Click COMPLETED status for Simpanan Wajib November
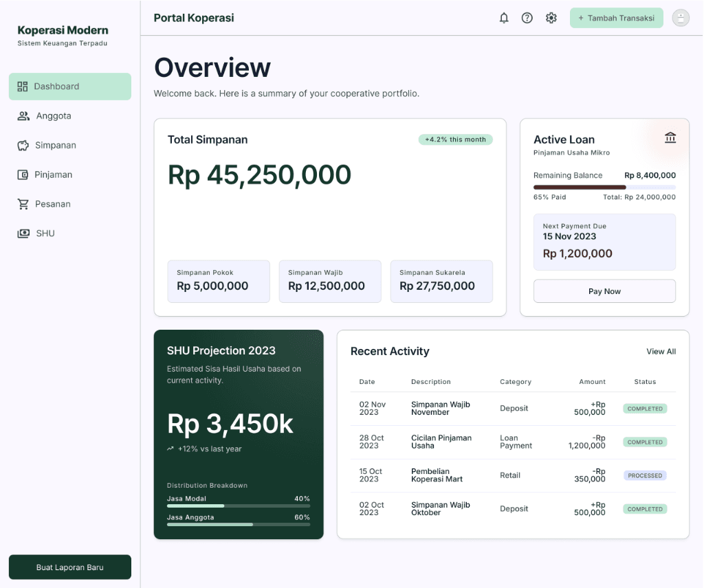704x588 pixels. (645, 409)
